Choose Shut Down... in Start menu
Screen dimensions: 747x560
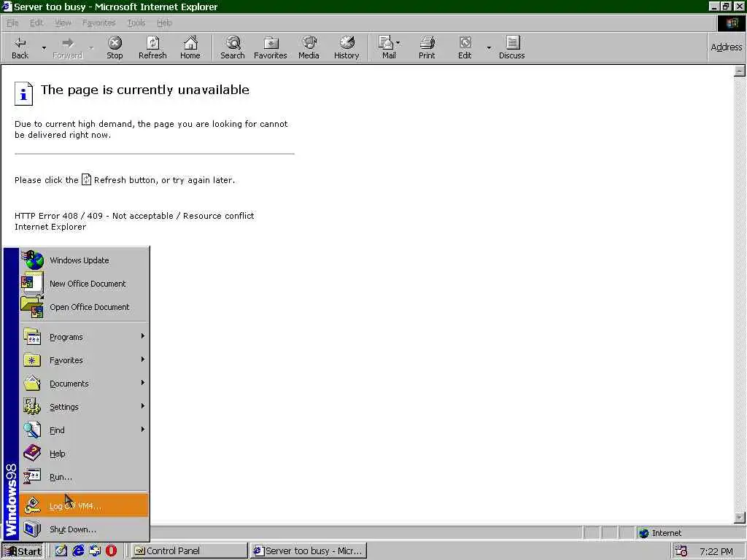85,529
